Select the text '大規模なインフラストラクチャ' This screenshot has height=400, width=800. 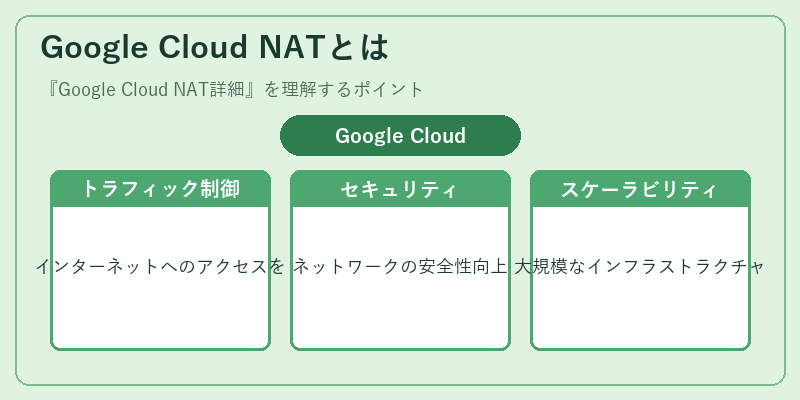639,266
